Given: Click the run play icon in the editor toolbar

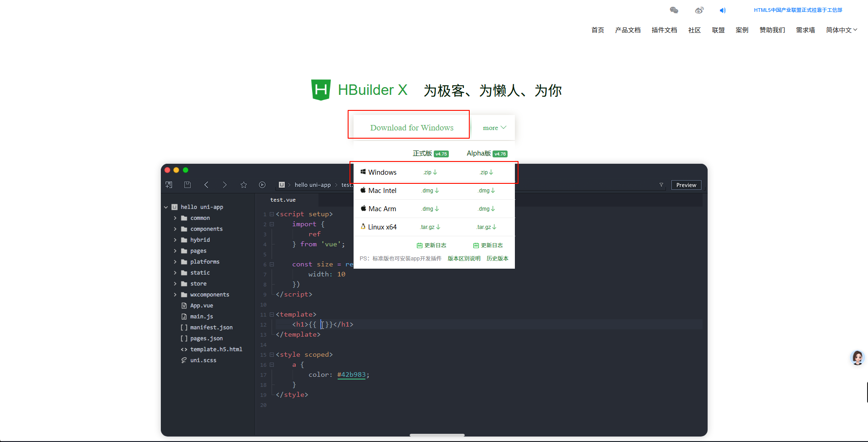Looking at the screenshot, I should (x=262, y=185).
